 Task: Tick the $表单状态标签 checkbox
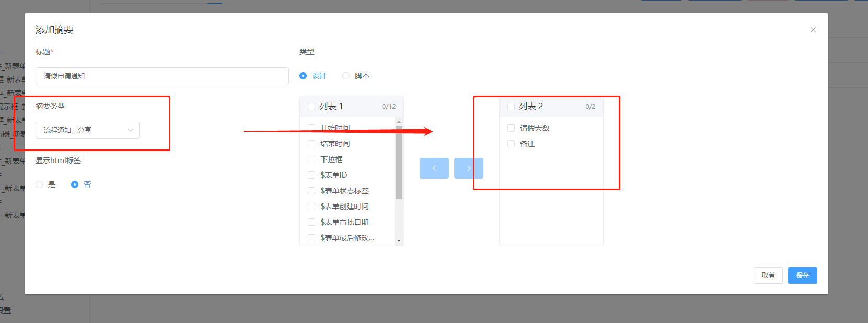click(x=311, y=191)
